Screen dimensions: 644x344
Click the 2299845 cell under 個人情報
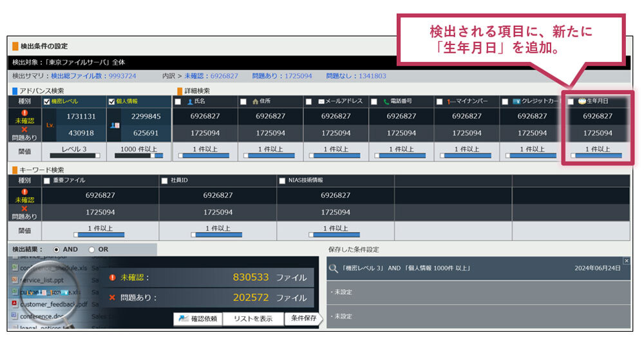pos(146,117)
